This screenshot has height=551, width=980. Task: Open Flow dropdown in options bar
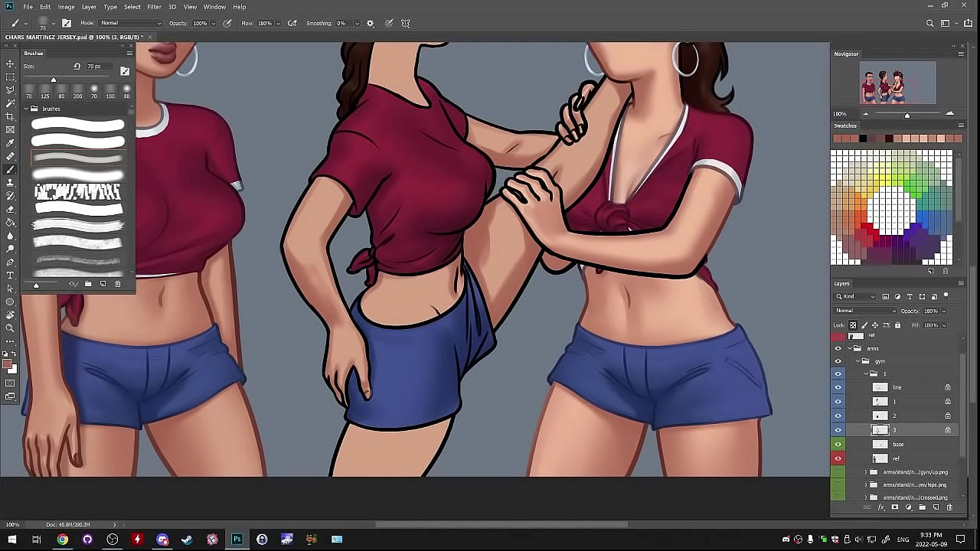[278, 23]
